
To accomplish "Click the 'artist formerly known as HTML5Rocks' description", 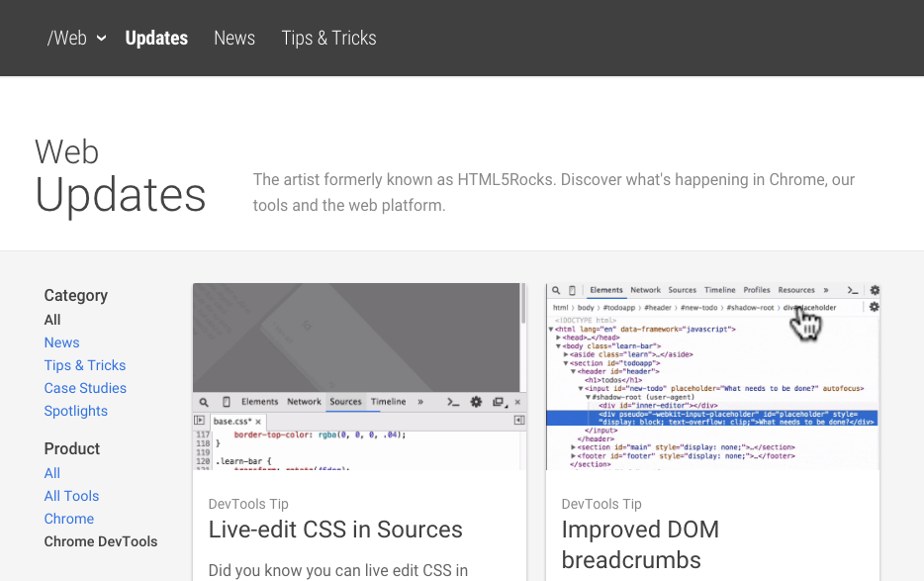I will tap(553, 192).
